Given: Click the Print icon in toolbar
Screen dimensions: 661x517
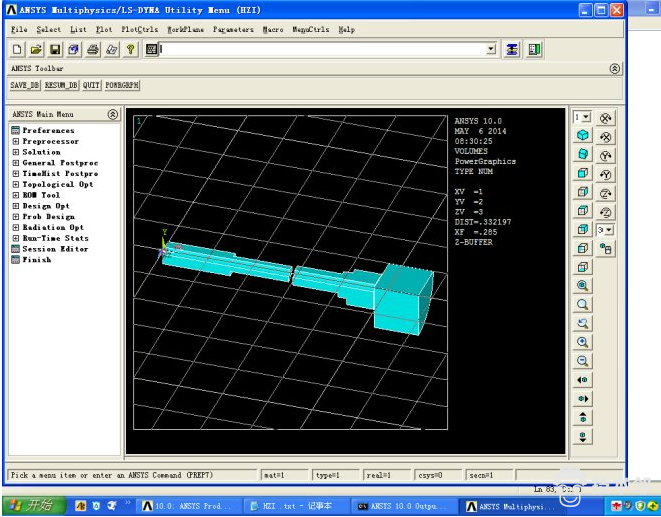Looking at the screenshot, I should point(93,49).
